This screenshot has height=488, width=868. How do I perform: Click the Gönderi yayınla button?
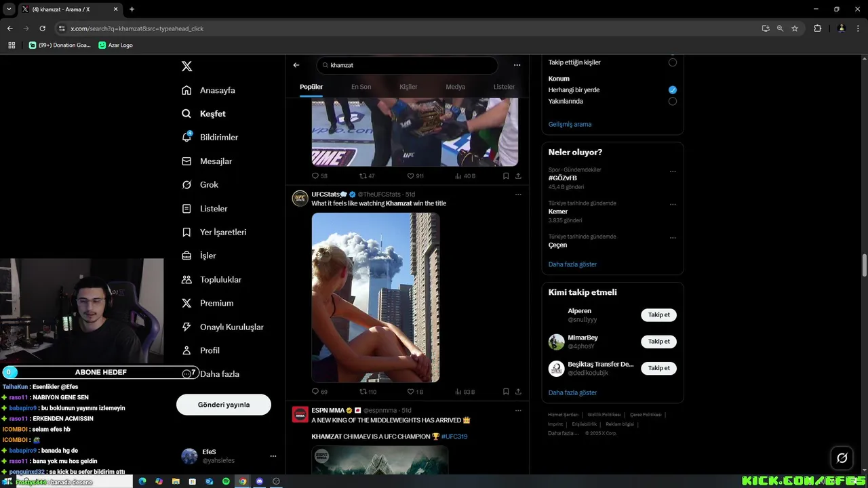click(x=224, y=405)
